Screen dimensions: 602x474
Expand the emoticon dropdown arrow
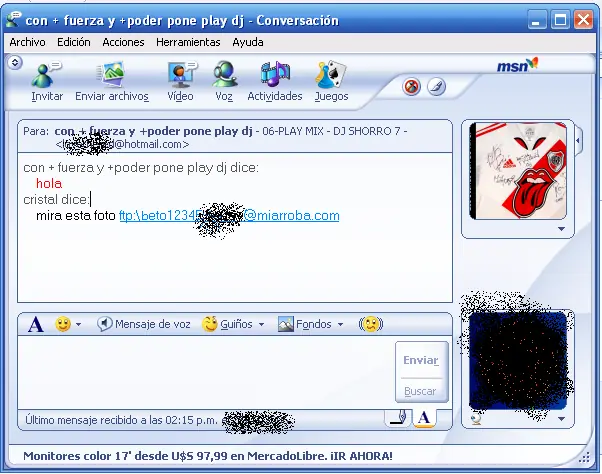click(x=78, y=325)
